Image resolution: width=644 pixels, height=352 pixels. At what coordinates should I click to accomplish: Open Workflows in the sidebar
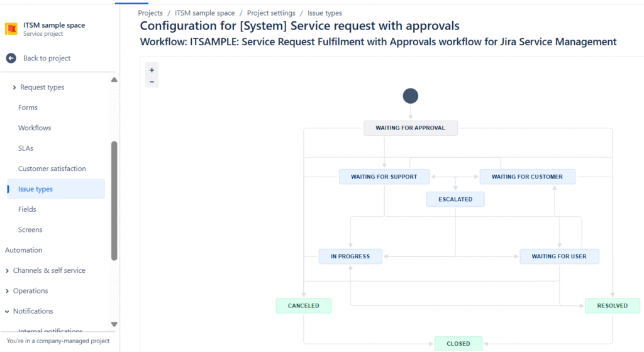tap(35, 128)
